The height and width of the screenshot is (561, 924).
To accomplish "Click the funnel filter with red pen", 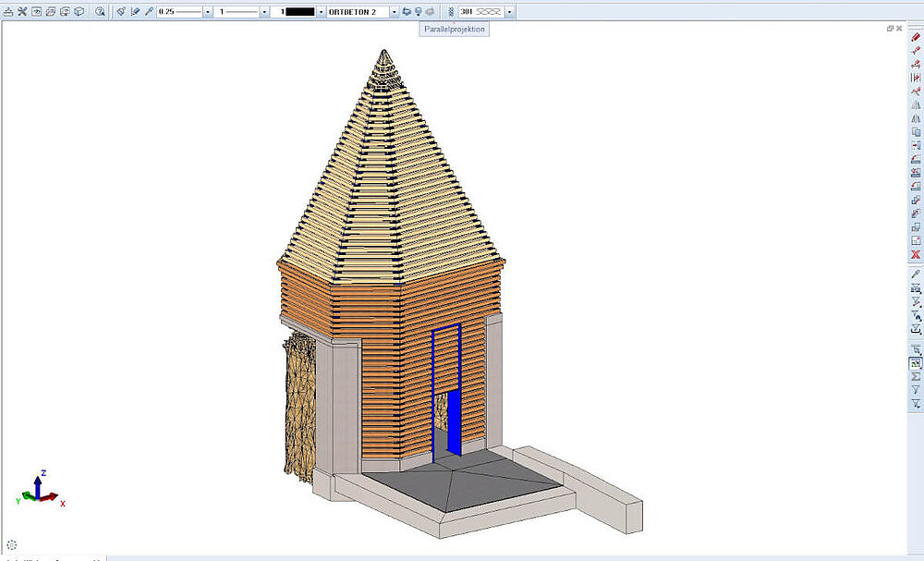I will point(915,301).
